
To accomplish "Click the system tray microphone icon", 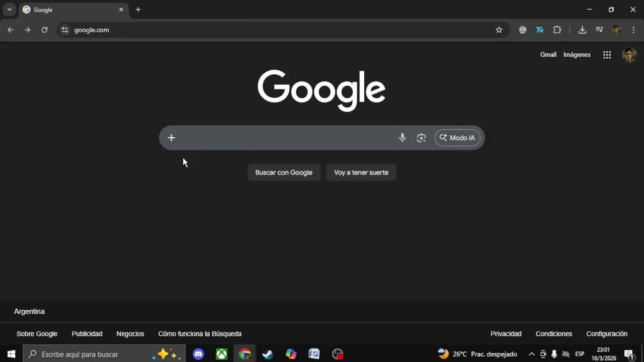I will tap(554, 354).
